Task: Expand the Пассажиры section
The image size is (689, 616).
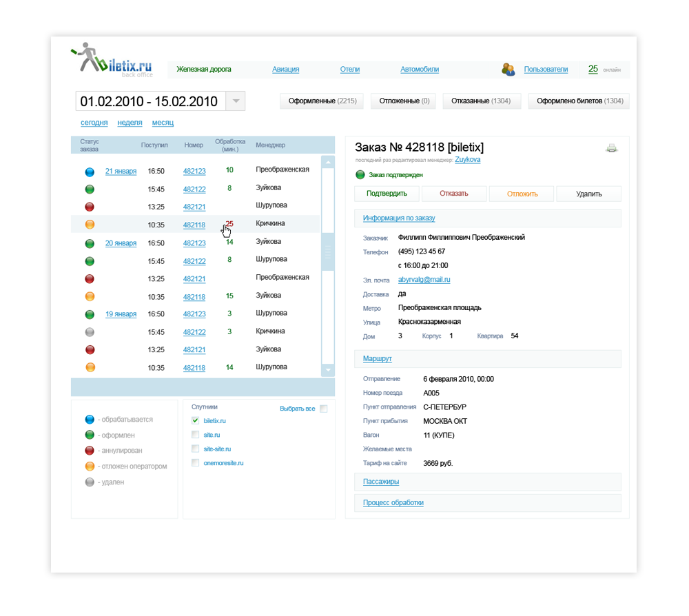Action: tap(381, 482)
